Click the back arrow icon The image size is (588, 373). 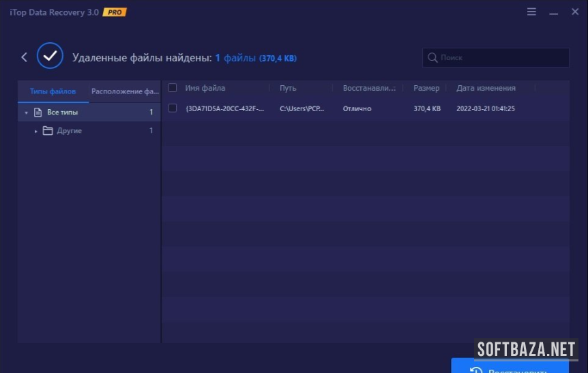click(x=25, y=57)
